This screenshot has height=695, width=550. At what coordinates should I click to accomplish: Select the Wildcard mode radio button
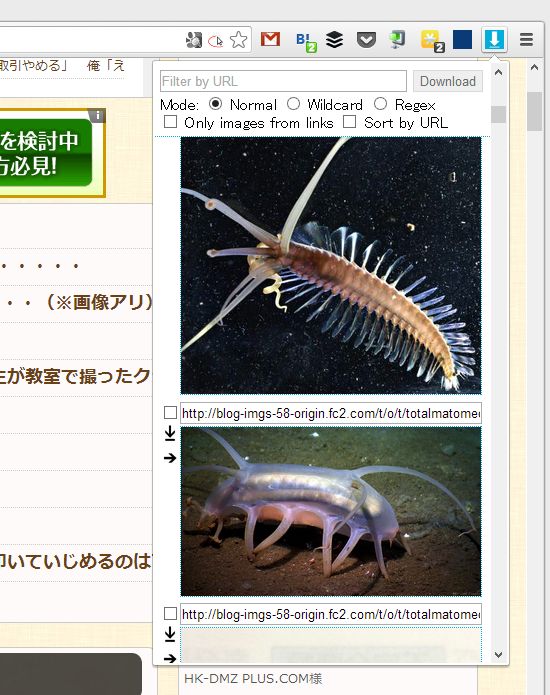click(x=293, y=104)
